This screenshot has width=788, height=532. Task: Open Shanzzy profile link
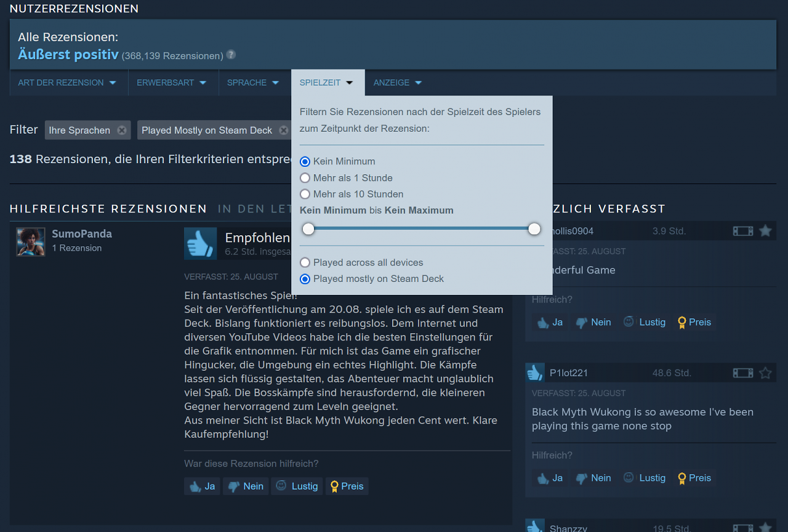(569, 528)
